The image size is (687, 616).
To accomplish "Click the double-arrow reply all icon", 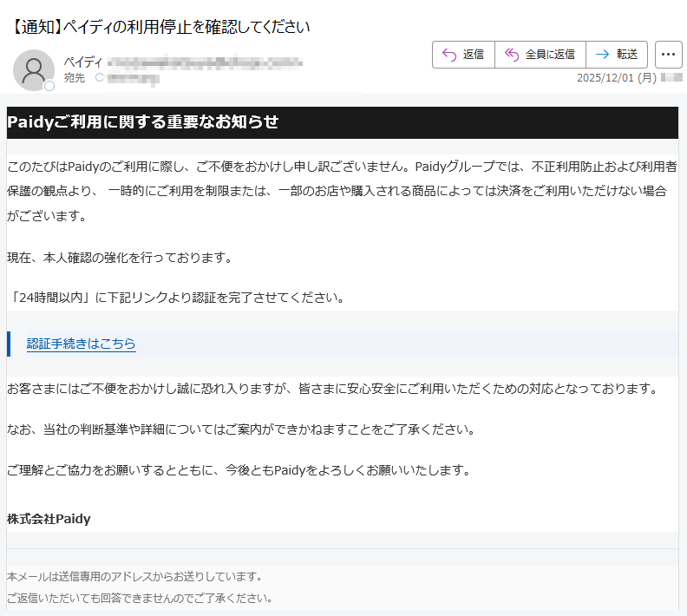I will pos(512,54).
